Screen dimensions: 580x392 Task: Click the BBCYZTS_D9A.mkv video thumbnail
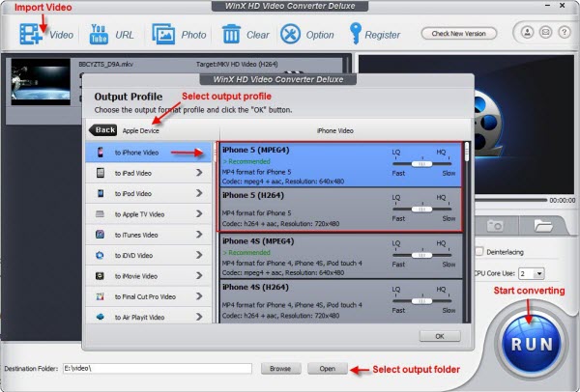tap(41, 82)
